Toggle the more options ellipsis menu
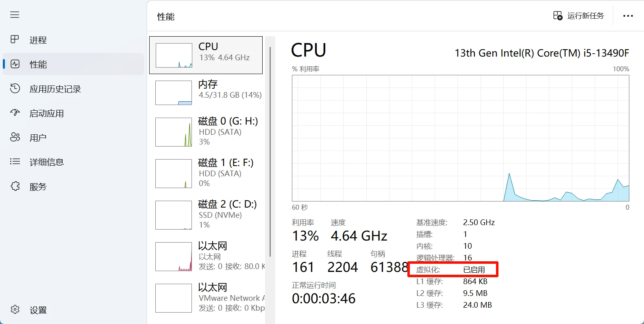The image size is (644, 324). coord(628,15)
